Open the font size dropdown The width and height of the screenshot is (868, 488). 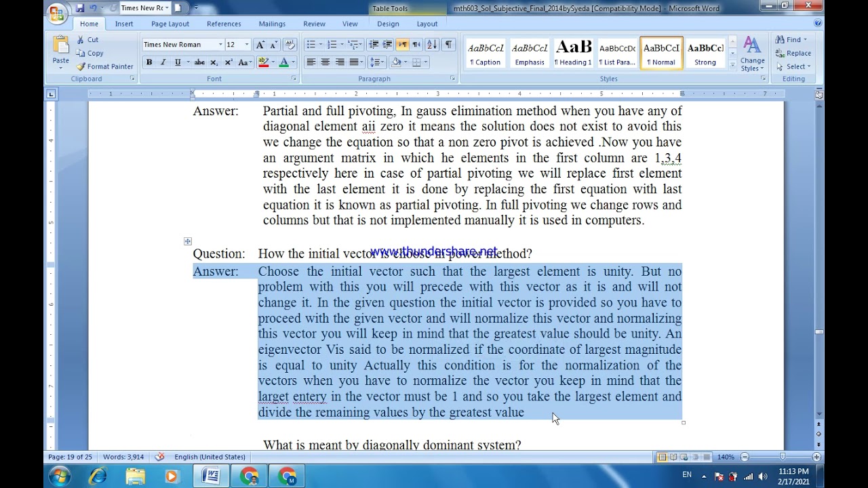[x=247, y=45]
